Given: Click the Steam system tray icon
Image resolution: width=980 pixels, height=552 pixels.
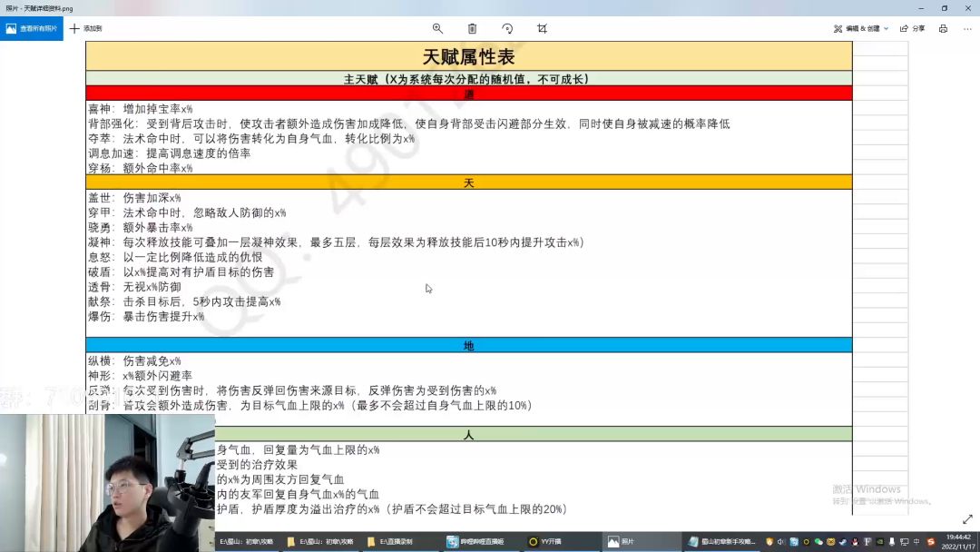Looking at the screenshot, I should 844,542.
